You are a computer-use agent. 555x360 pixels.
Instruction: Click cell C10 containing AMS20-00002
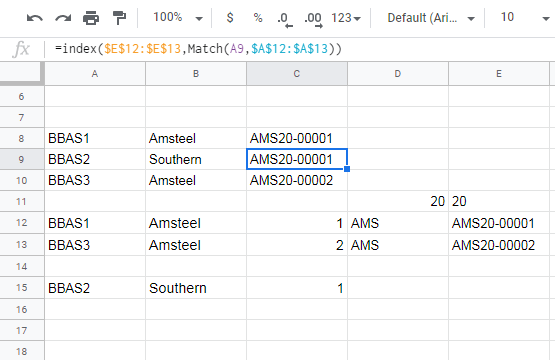tap(297, 181)
